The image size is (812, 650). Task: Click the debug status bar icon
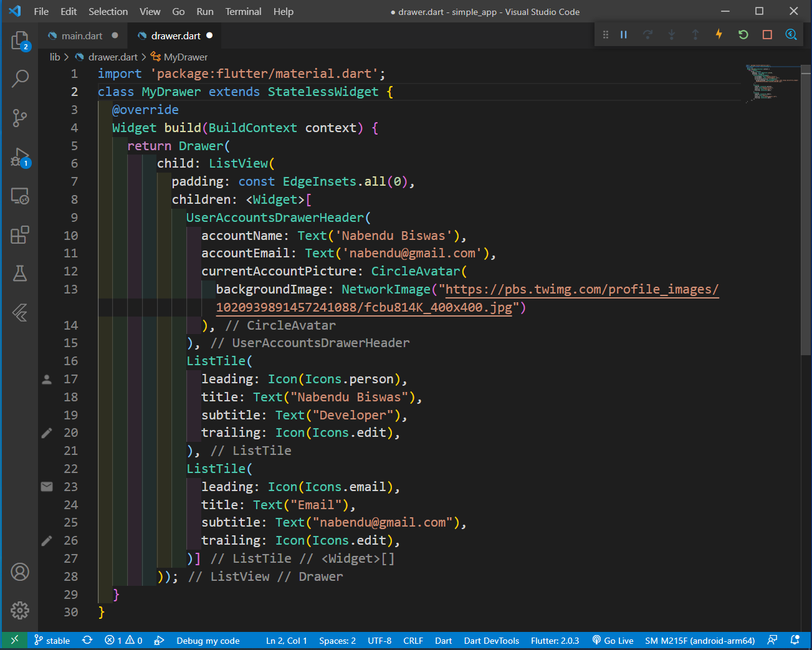(x=160, y=640)
